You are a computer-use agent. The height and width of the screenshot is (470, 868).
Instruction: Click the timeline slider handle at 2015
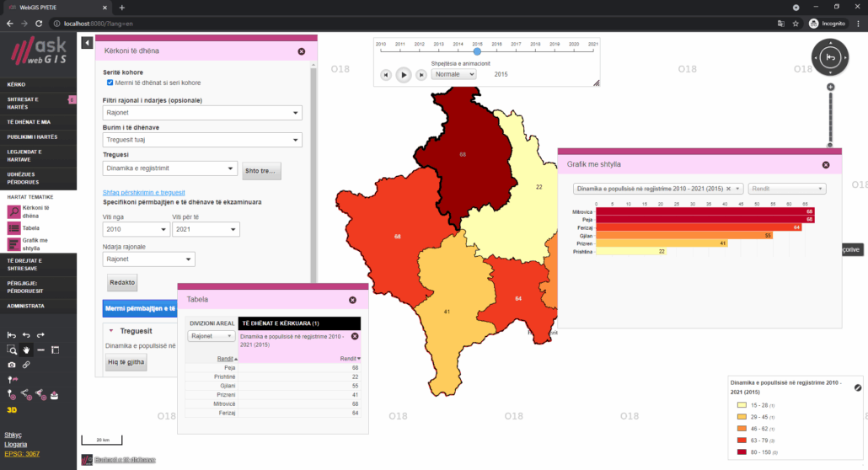coord(477,51)
